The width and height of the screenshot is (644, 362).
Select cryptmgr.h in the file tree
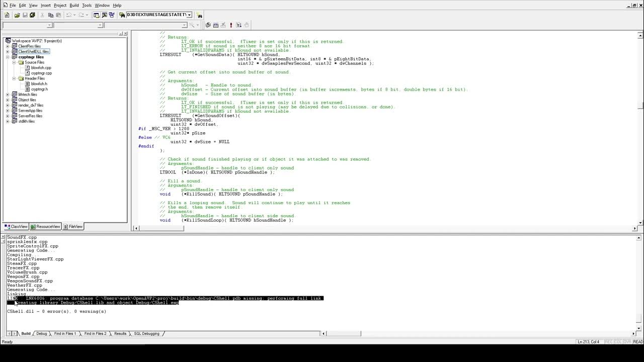(x=39, y=89)
